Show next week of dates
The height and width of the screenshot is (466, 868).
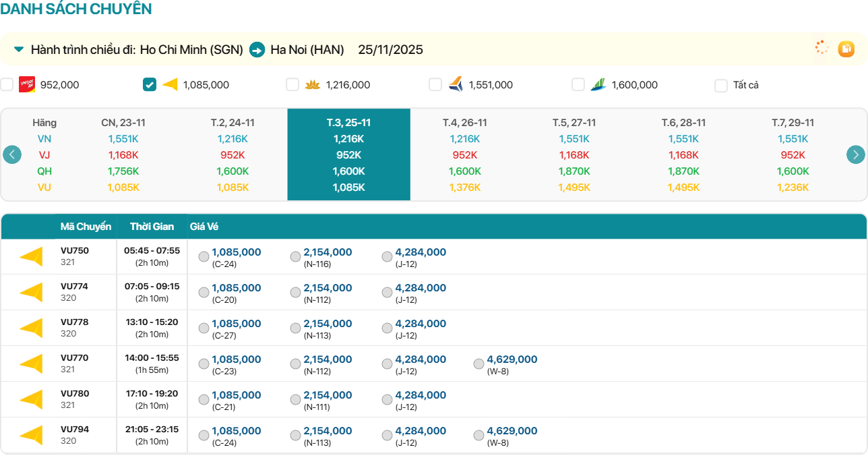click(x=855, y=154)
